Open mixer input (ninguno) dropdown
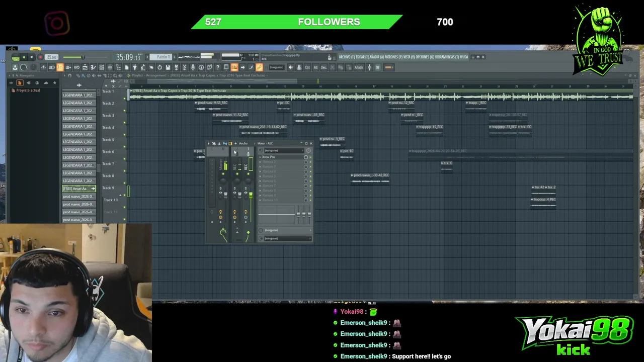The image size is (644, 362). 284,150
